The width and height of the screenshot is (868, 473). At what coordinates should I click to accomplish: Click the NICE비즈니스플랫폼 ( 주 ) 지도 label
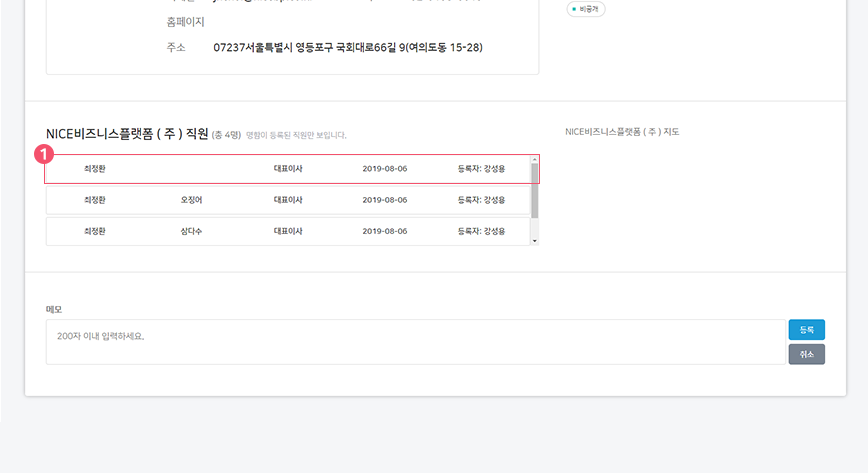(x=622, y=132)
